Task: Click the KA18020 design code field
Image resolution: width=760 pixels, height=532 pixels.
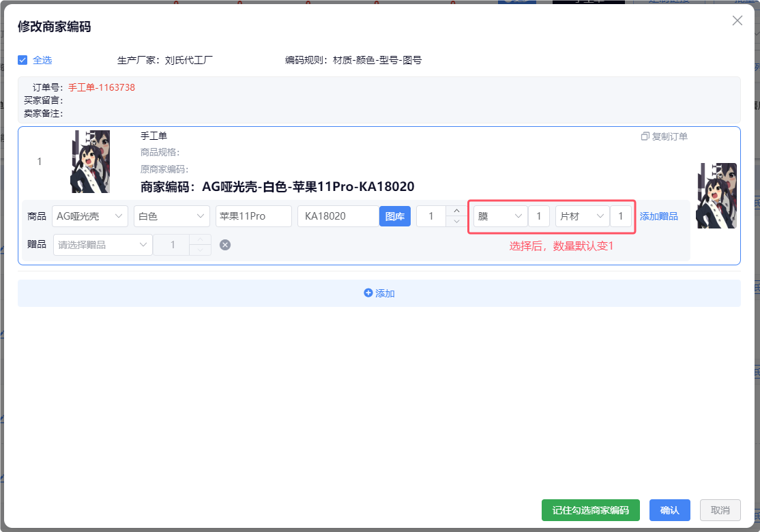Action: point(338,216)
